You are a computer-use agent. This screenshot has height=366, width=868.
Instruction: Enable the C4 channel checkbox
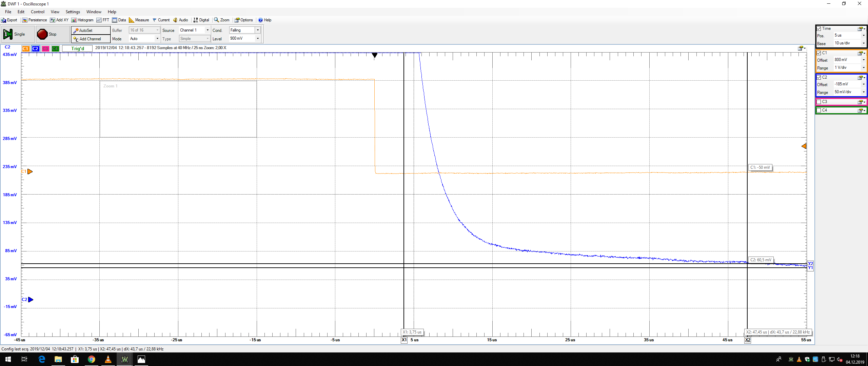pyautogui.click(x=819, y=110)
